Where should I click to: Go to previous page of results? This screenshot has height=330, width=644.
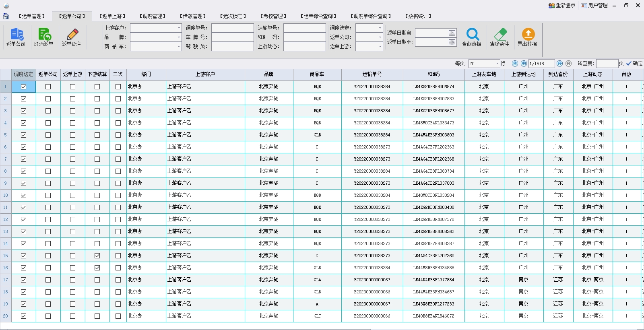click(524, 64)
